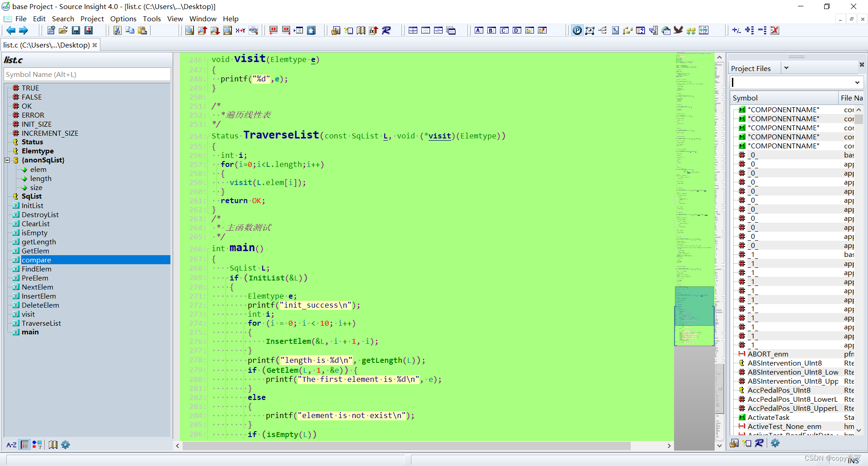The height and width of the screenshot is (466, 868).
Task: Click the Symbol Name search field
Action: coord(87,74)
